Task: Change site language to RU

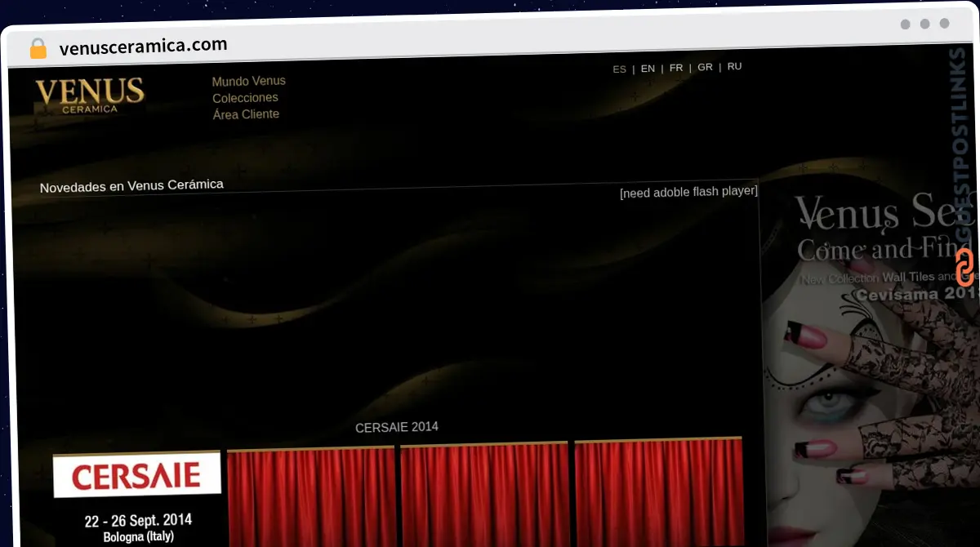Action: click(x=734, y=66)
